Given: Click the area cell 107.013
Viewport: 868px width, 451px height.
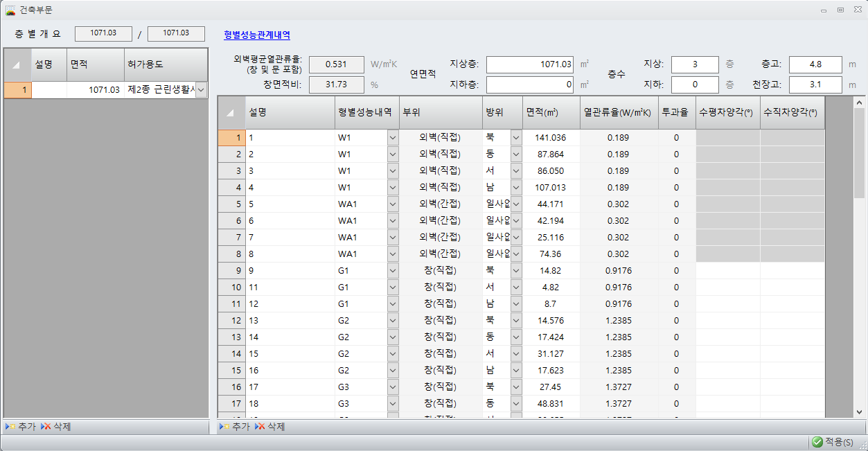Looking at the screenshot, I should click(551, 188).
